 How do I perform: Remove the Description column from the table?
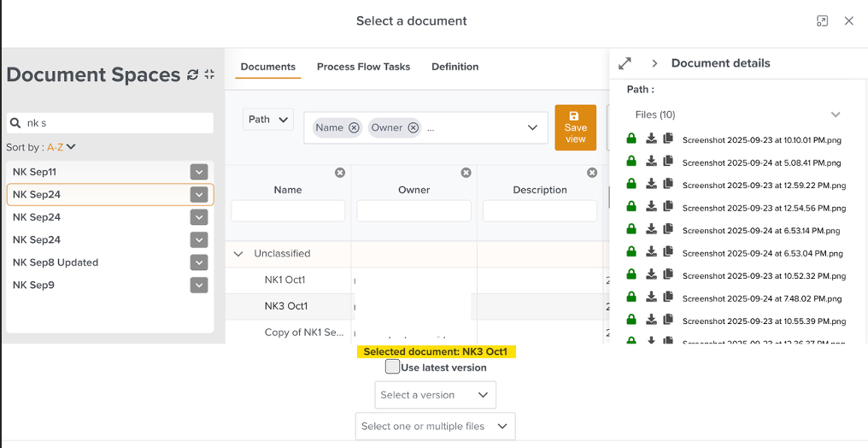[x=592, y=173]
